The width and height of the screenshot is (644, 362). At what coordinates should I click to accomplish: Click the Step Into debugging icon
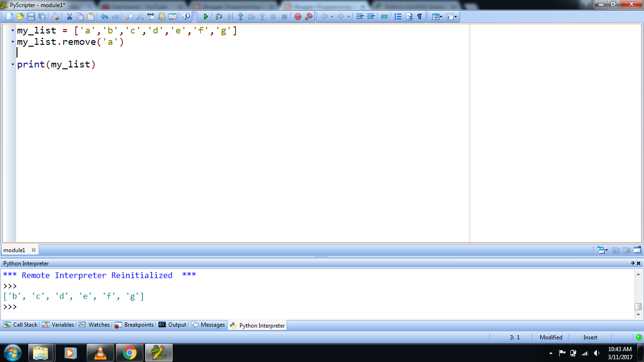tap(240, 16)
